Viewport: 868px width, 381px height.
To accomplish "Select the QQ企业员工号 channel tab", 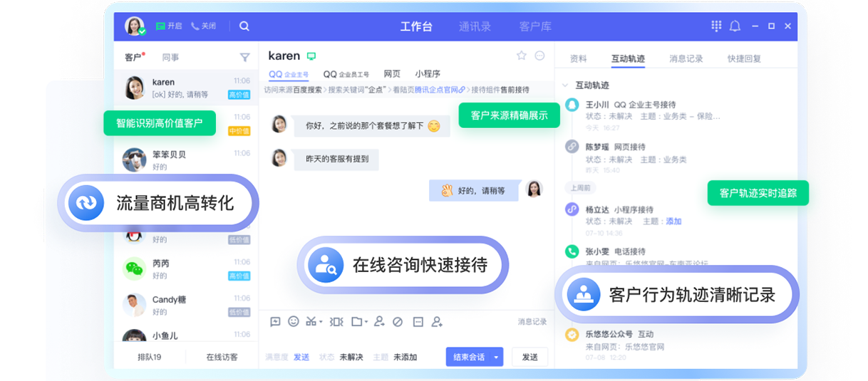I will point(346,74).
